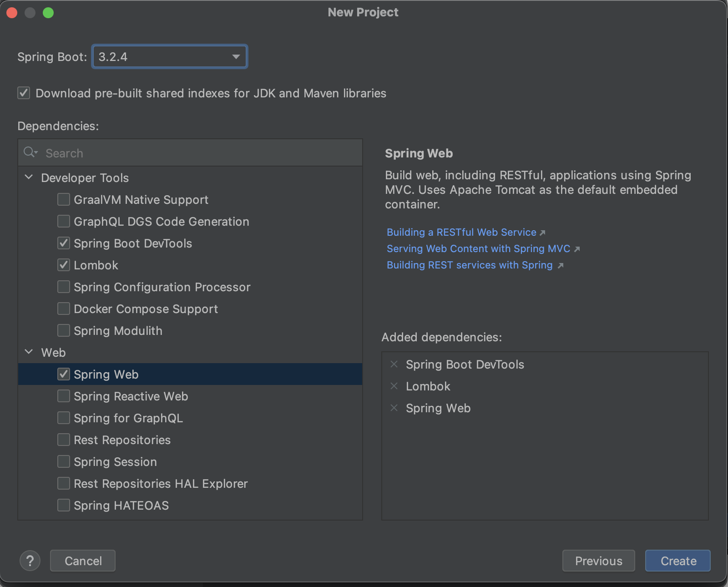The height and width of the screenshot is (587, 728).
Task: Click the green zoom window button
Action: (x=48, y=13)
